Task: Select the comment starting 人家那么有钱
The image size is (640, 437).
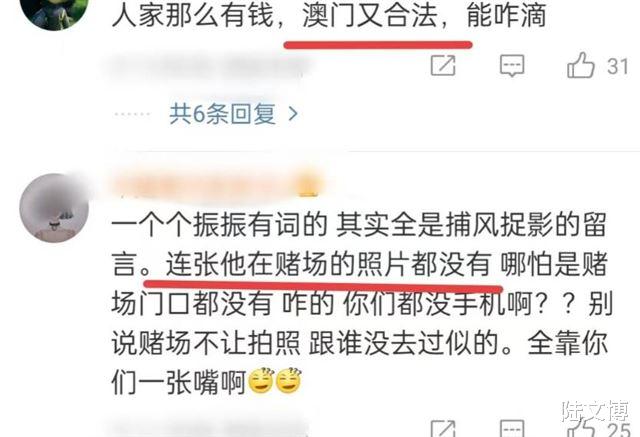Action: pos(329,16)
